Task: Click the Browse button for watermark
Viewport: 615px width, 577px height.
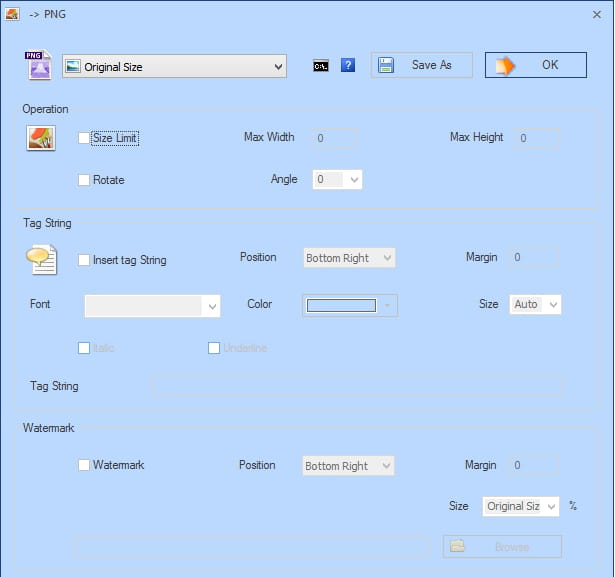Action: pos(502,546)
